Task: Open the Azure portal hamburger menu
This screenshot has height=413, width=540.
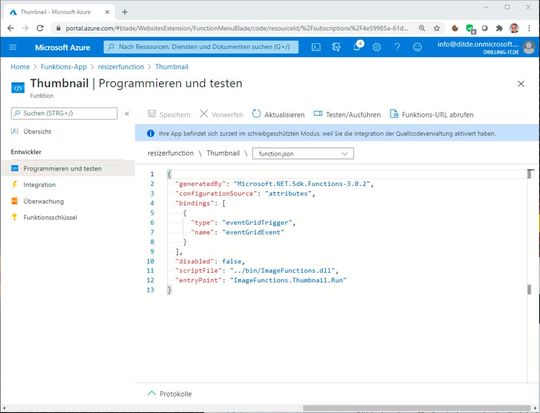Action: (13, 47)
